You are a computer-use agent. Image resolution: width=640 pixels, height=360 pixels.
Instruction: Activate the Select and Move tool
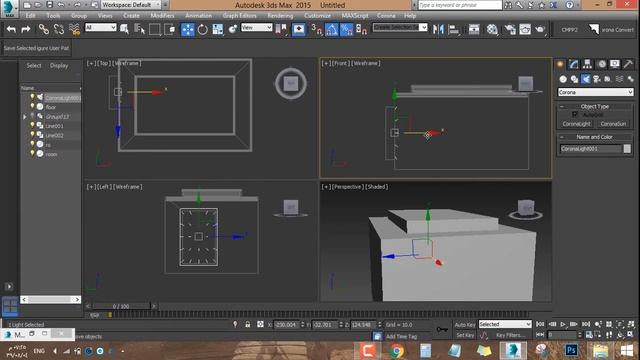(187, 29)
